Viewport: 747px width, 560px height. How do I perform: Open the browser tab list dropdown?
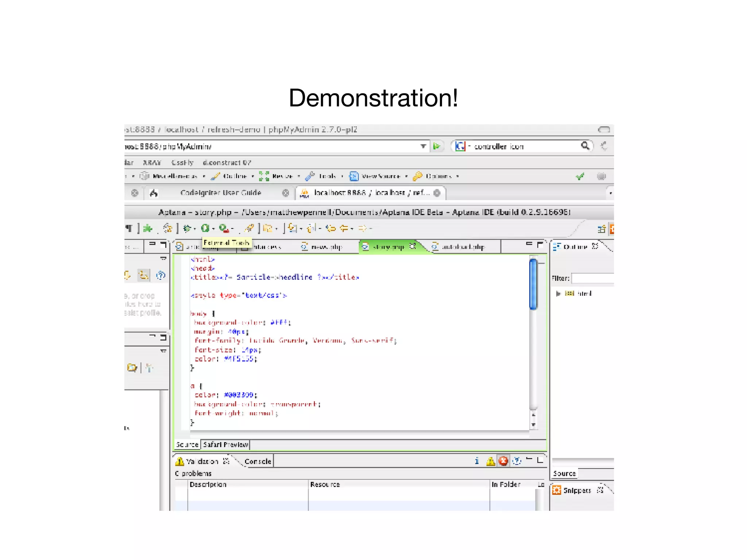610,193
